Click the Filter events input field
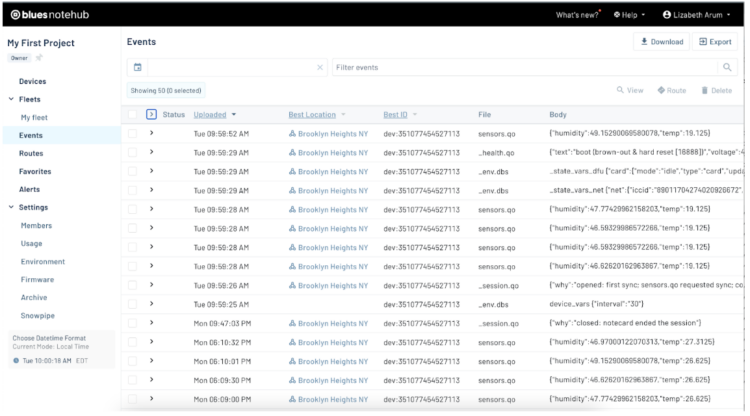The image size is (750, 416). click(525, 67)
